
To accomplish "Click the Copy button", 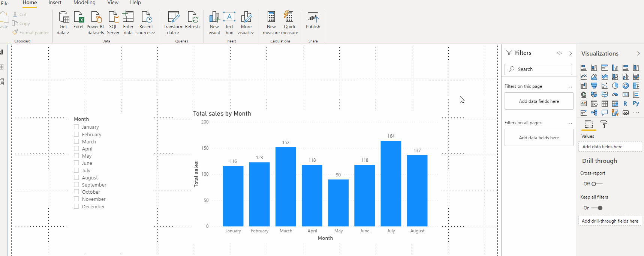I will pyautogui.click(x=21, y=23).
